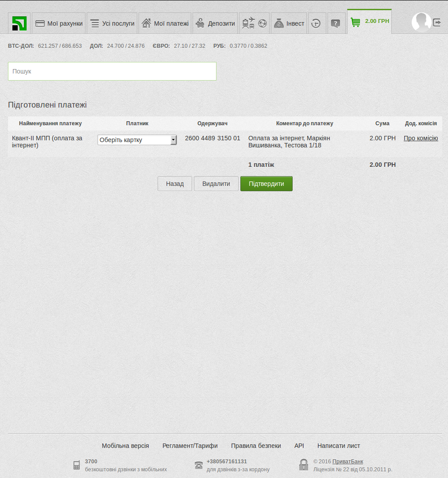Click the globe icon in the toolbar

coord(263,23)
